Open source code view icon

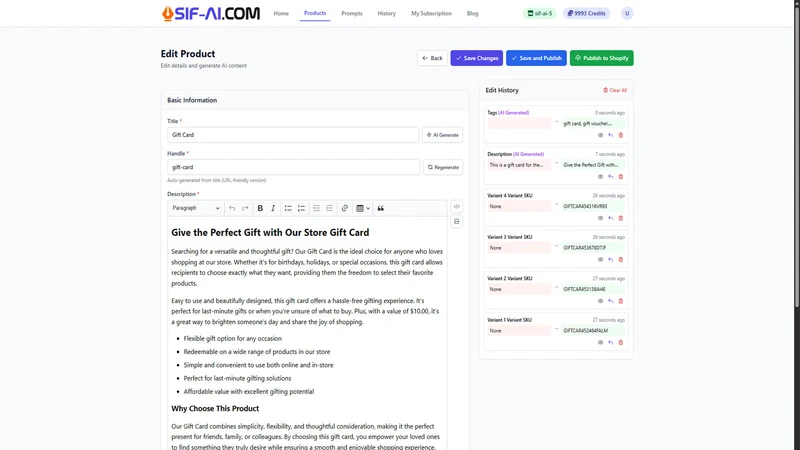(x=457, y=207)
